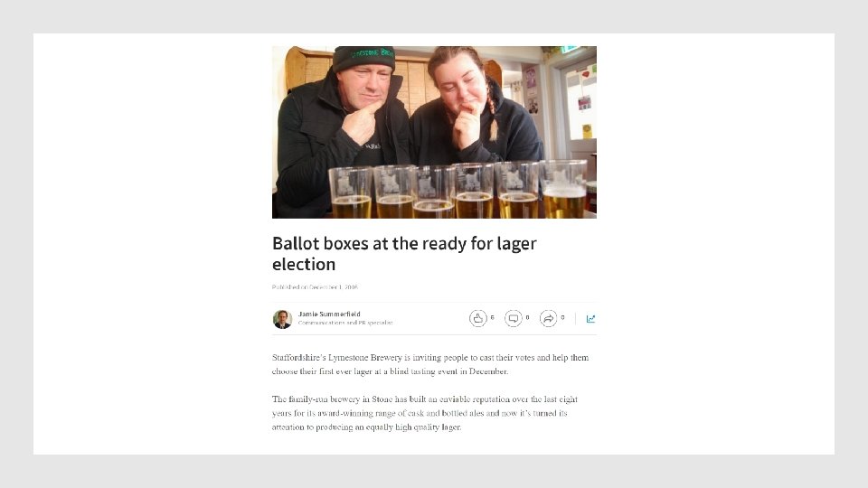Screen dimensions: 868x488
Task: Click the word 'election' in the headline
Action: [x=304, y=265]
